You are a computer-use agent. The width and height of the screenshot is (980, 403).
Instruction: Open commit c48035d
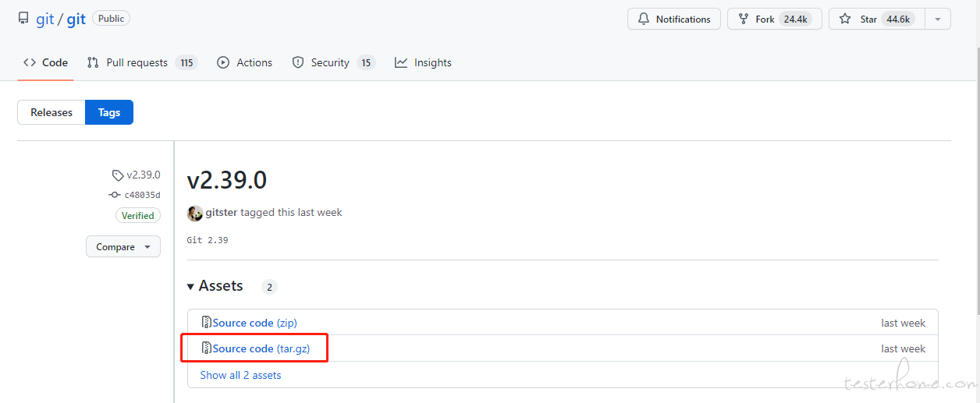pyautogui.click(x=142, y=196)
